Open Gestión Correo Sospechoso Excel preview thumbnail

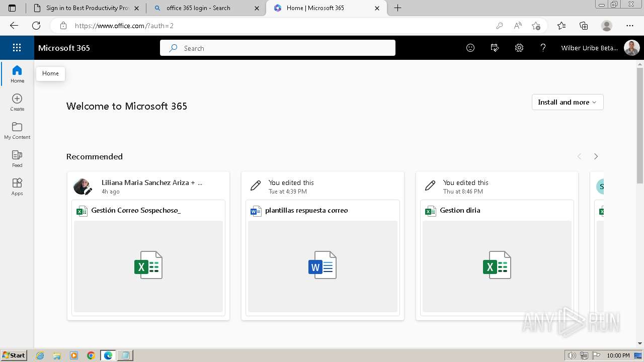click(148, 266)
